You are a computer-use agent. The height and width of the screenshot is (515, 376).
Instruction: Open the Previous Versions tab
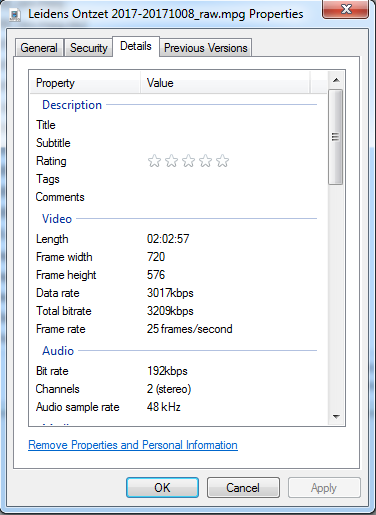point(205,48)
